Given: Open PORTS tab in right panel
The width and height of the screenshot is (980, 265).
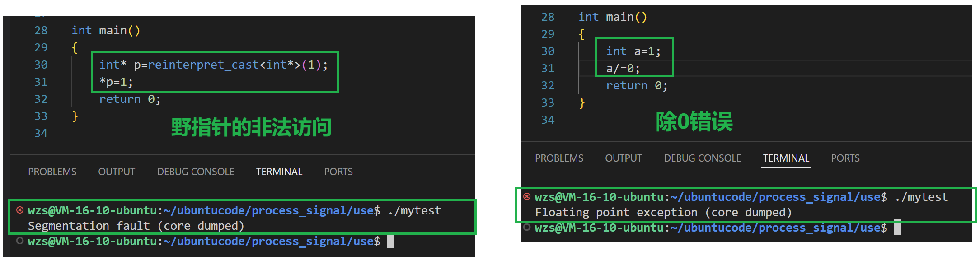Looking at the screenshot, I should pos(845,158).
